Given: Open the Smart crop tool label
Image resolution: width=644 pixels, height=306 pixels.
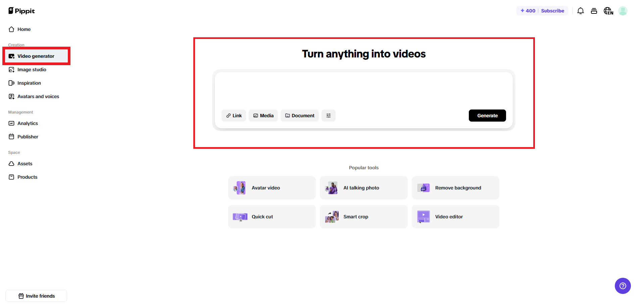Looking at the screenshot, I should click(356, 217).
